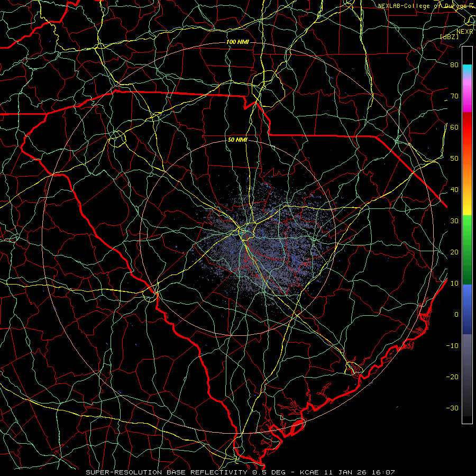The height and width of the screenshot is (476, 476).
Task: Click the -20 value on the dBZ scale
Action: coord(452,377)
